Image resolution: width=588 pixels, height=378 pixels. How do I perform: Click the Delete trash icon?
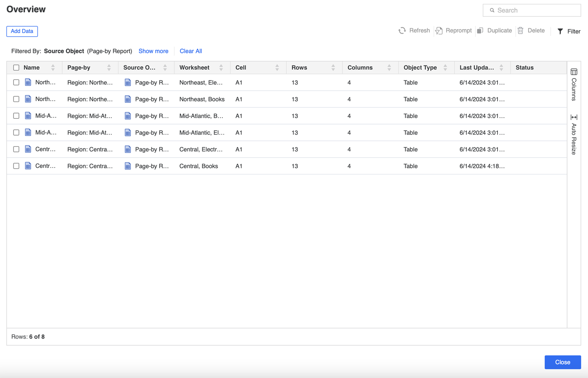click(520, 31)
